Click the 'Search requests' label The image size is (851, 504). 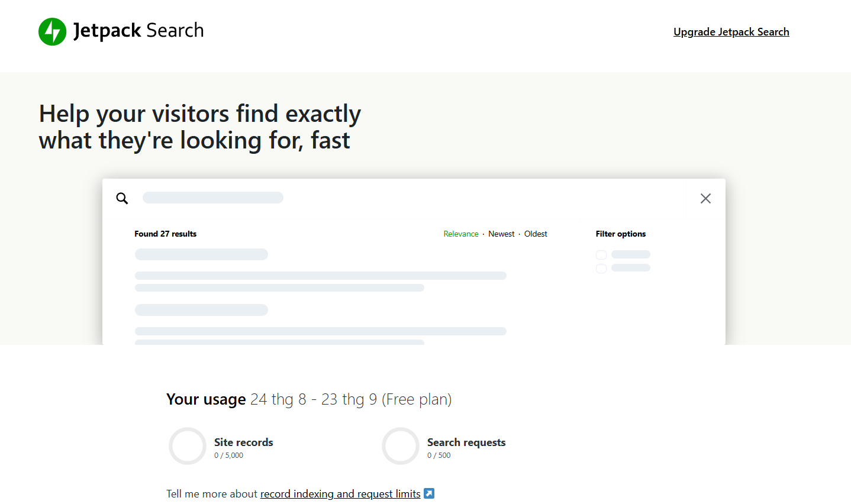point(466,442)
